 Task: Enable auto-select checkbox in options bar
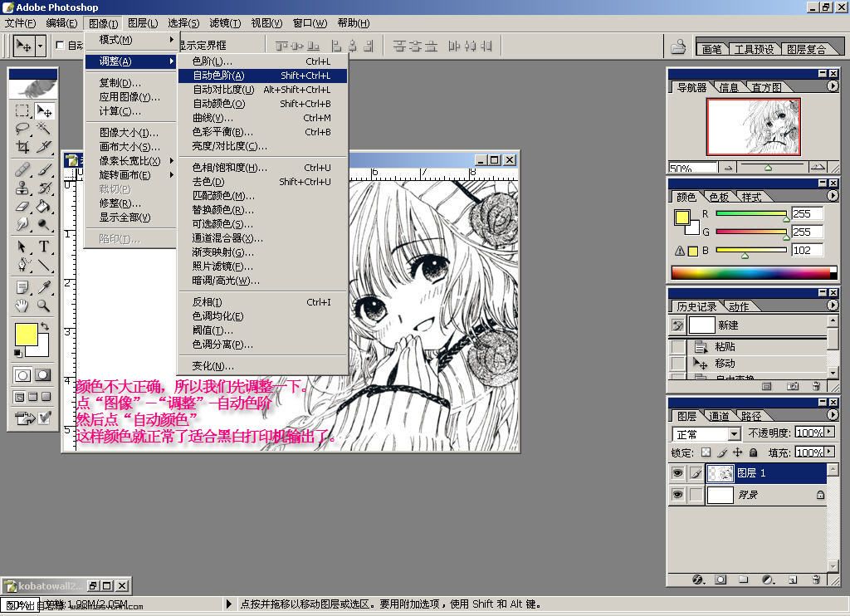60,46
